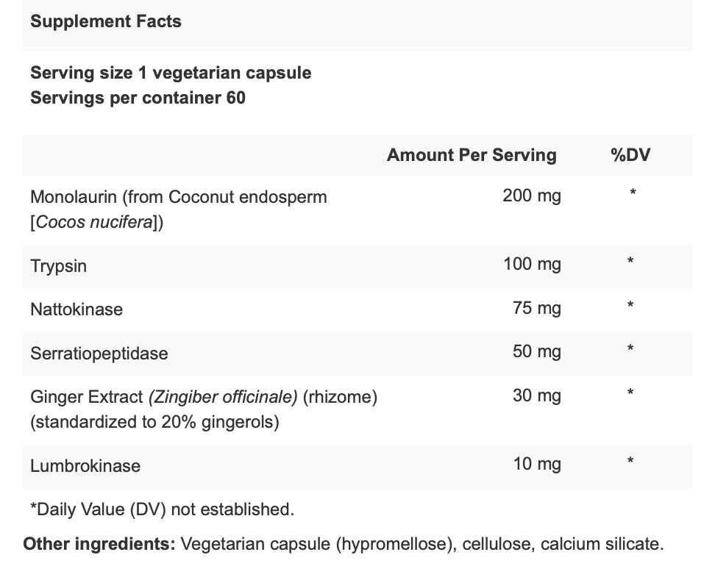Viewport: 715px width, 588px height.
Task: Click the Cocos nucifera italic text
Action: [94, 222]
